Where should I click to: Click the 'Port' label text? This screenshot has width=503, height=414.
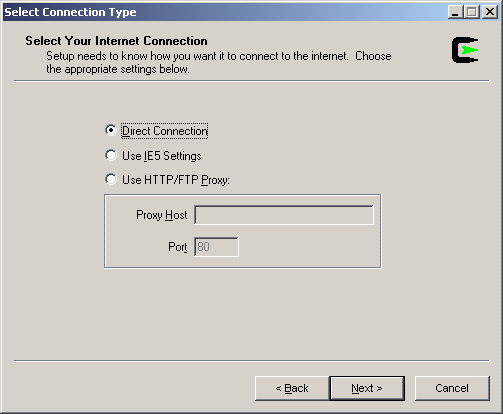click(178, 247)
